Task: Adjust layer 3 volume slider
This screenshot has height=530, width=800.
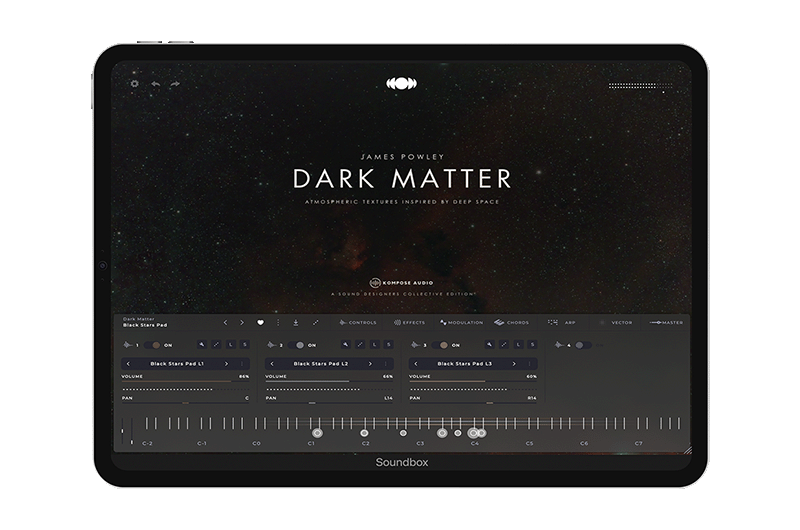Action: click(x=473, y=382)
